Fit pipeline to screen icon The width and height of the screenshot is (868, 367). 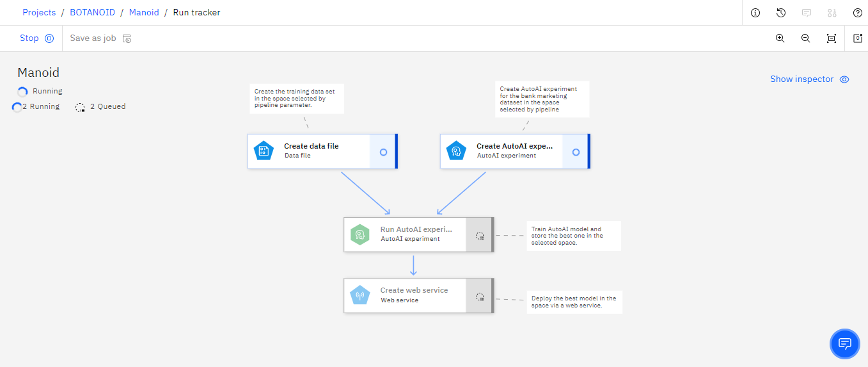[x=832, y=38]
